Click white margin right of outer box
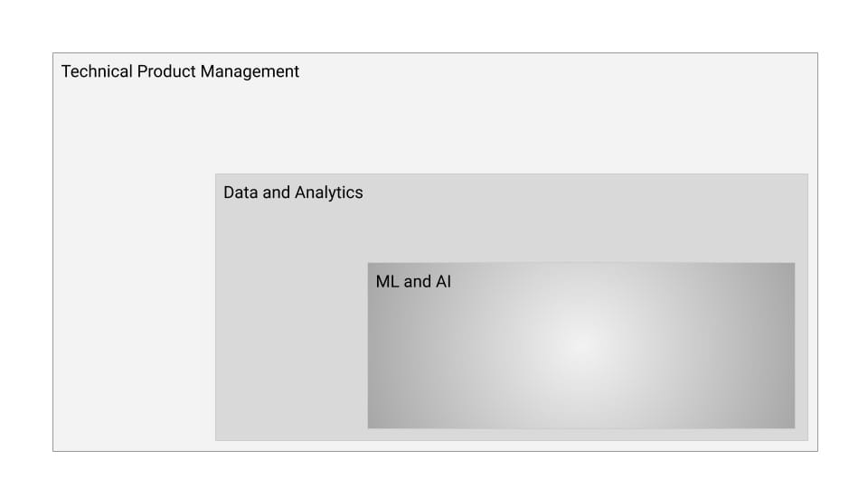 pyautogui.click(x=843, y=253)
